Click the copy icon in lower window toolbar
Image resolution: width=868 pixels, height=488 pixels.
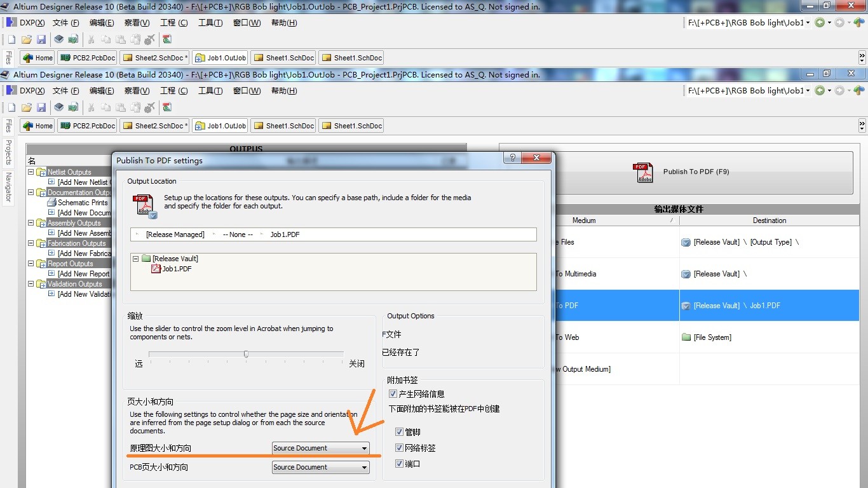(105, 107)
